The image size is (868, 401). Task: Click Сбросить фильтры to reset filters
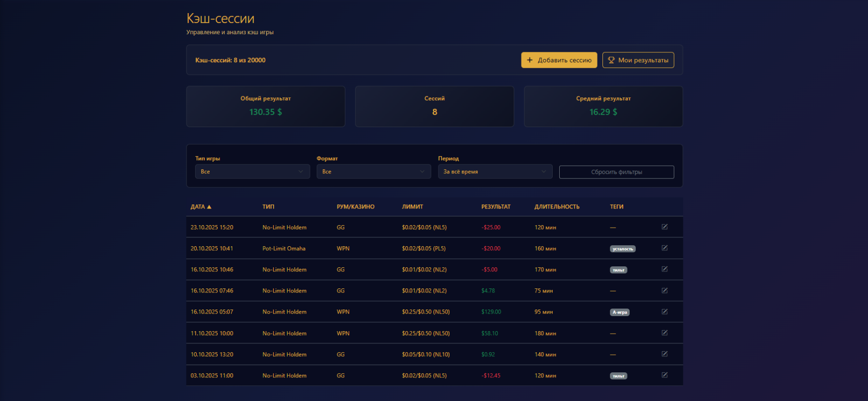(616, 172)
